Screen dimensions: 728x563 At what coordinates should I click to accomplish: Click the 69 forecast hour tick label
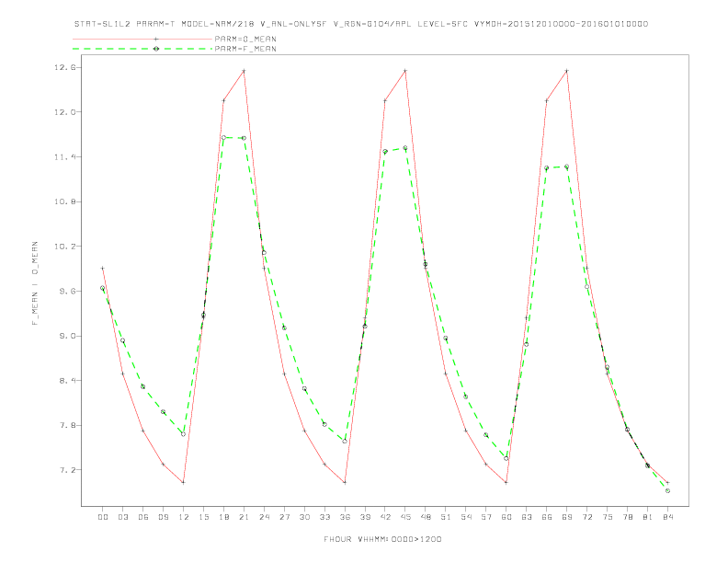pos(567,517)
